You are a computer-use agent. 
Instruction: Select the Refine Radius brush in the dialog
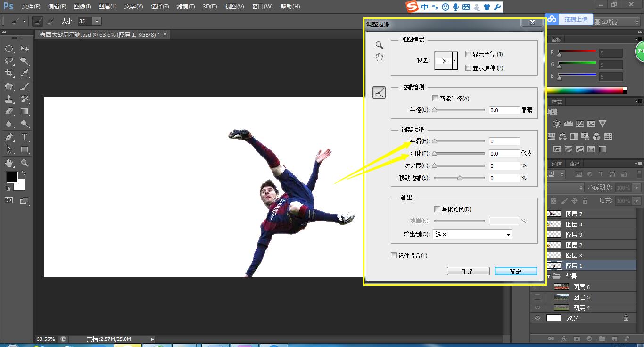[379, 92]
